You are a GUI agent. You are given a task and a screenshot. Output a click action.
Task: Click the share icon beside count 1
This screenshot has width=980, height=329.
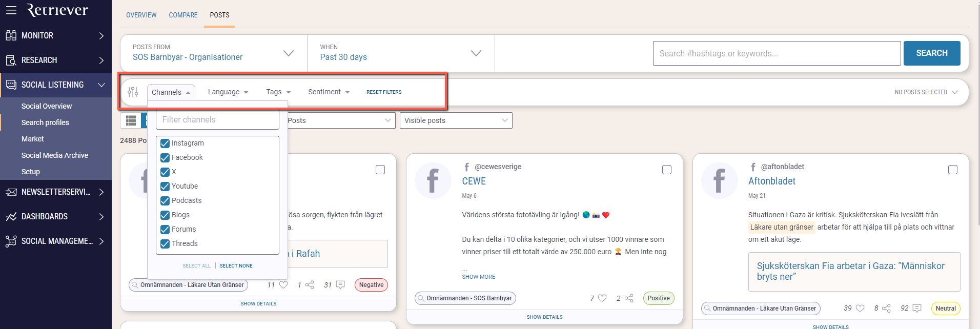pos(310,284)
